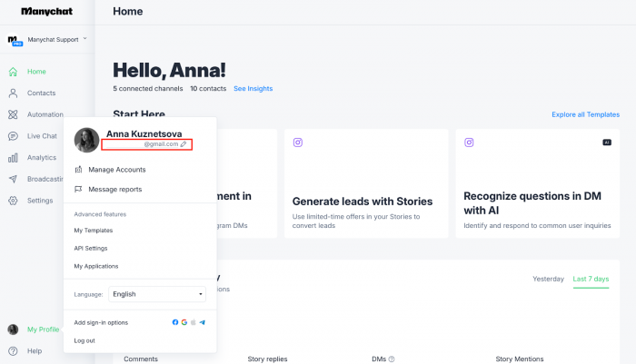Click the Contacts person icon
The image size is (636, 364).
[13, 93]
